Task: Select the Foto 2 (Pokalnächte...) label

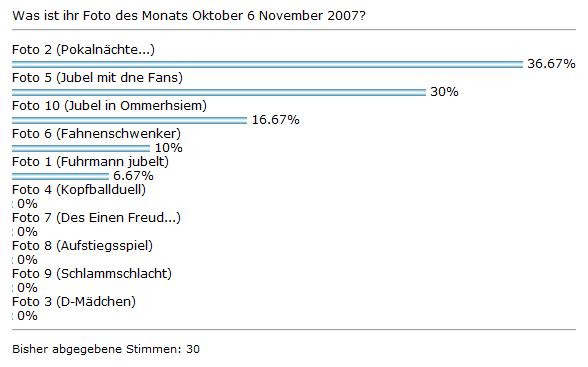Action: [83, 49]
